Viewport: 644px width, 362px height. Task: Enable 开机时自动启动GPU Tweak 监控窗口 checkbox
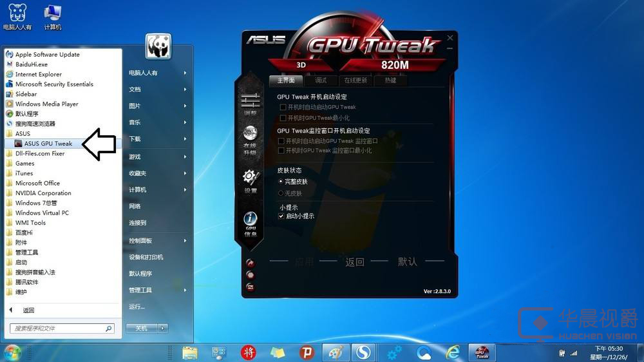coord(281,141)
